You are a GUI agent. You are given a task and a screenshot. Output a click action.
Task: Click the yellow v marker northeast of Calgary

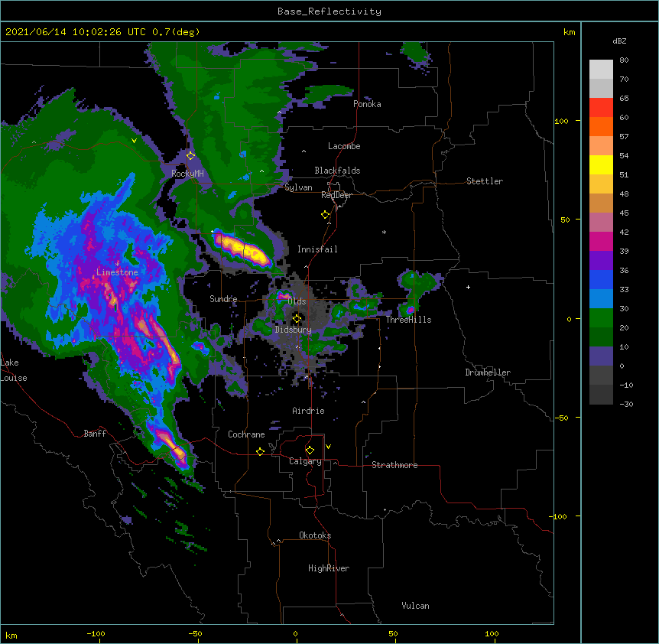tap(328, 447)
